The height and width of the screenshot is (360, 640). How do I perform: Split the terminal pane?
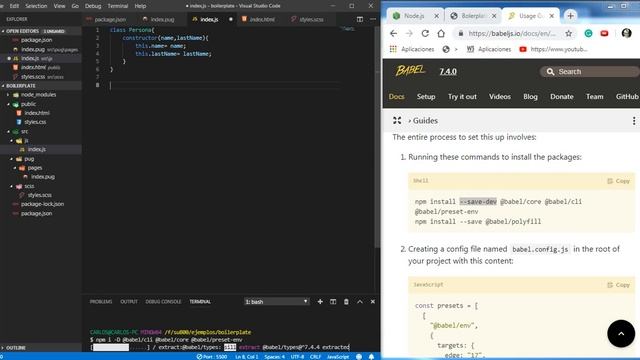(333, 302)
